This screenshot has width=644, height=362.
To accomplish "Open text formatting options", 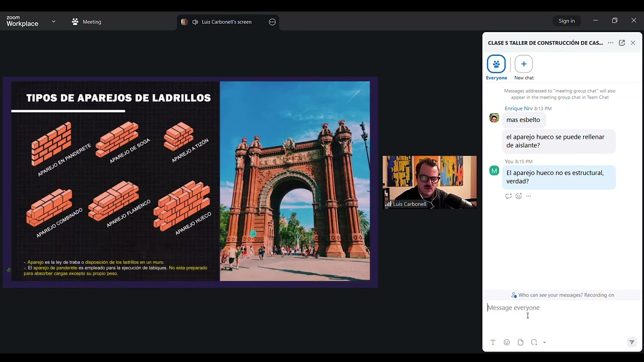I will pyautogui.click(x=493, y=342).
